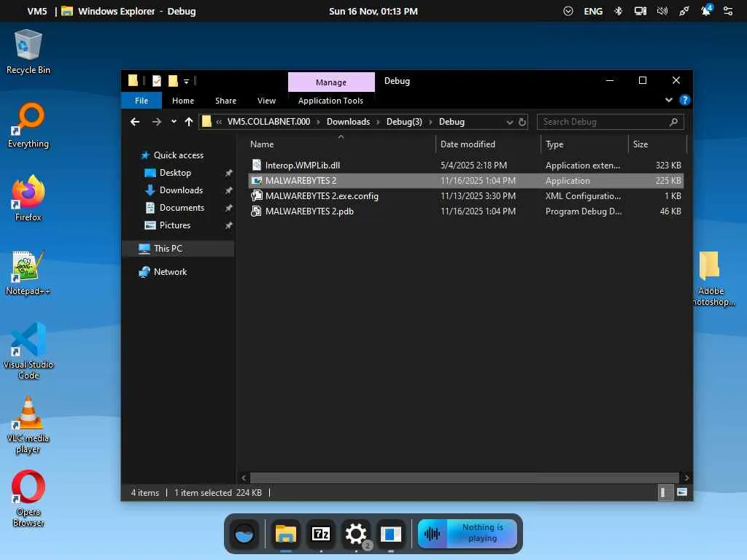Screen dimensions: 747x560
Task: Open the File menu
Action: coord(142,101)
